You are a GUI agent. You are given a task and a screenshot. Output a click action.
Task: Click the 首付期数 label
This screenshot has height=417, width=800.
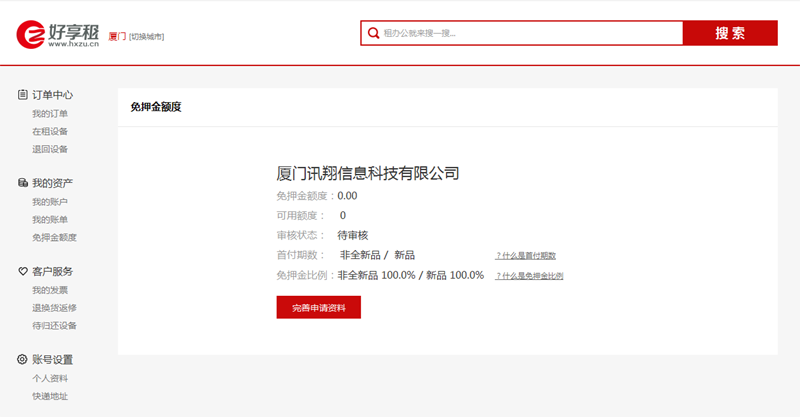coord(301,255)
